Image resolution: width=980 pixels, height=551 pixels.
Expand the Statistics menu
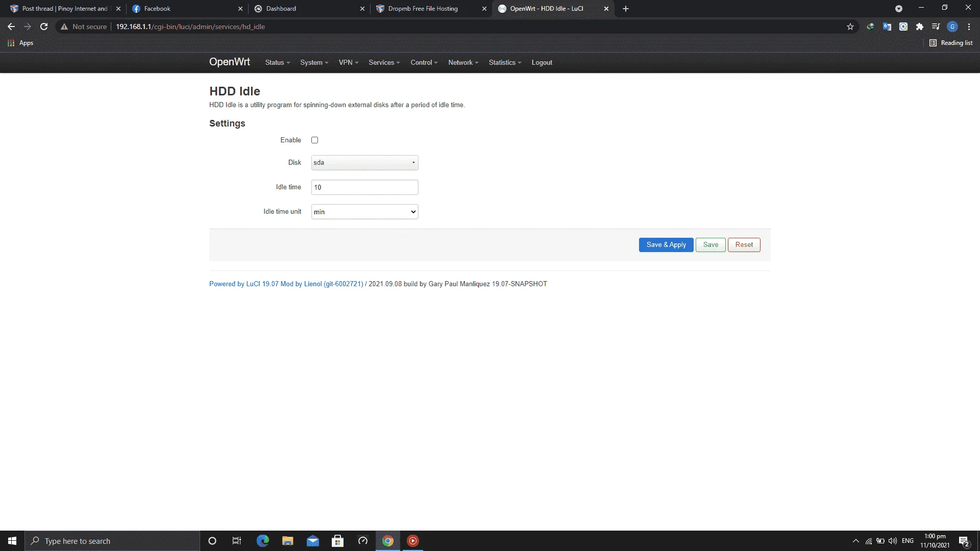505,63
